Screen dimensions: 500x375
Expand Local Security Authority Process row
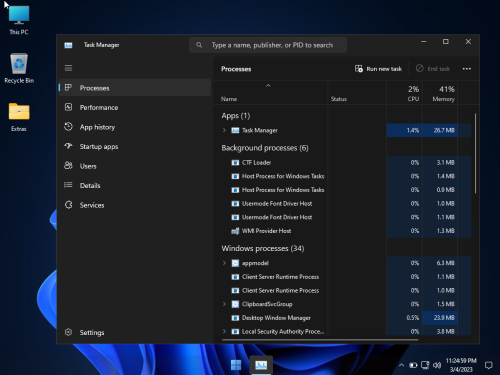[x=224, y=331]
